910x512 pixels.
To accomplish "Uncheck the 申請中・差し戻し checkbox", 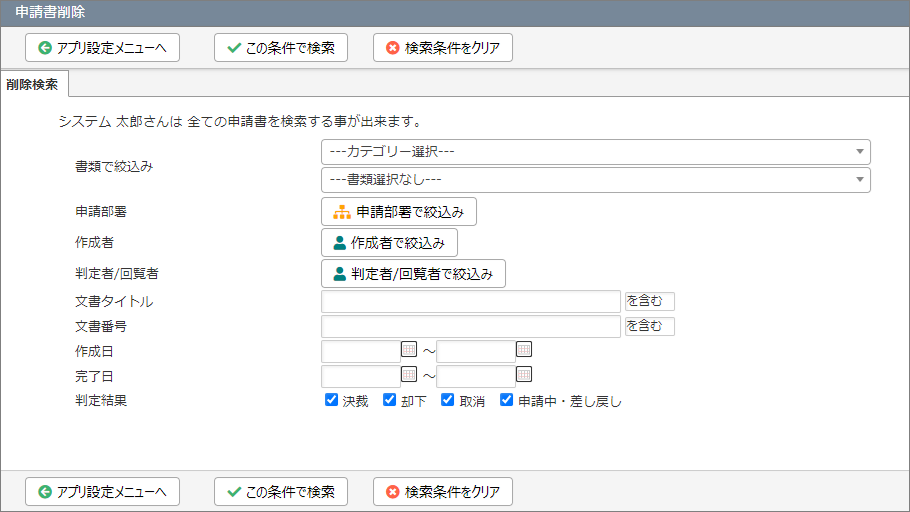I will pyautogui.click(x=507, y=399).
